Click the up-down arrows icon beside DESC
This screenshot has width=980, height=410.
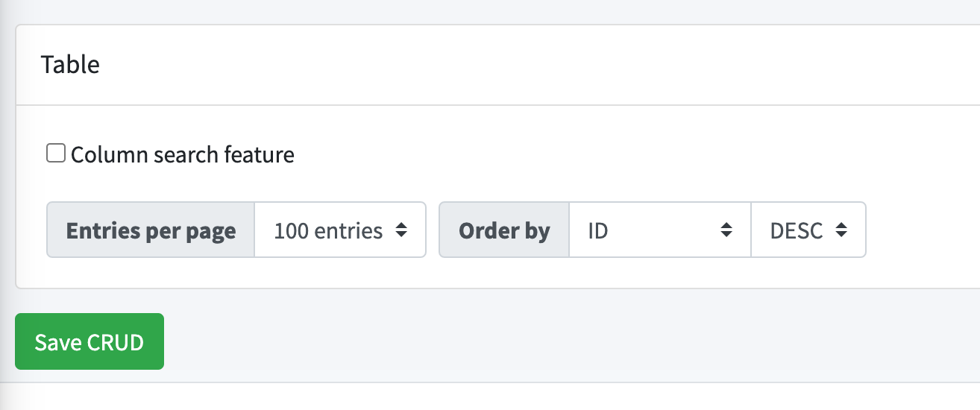point(841,230)
